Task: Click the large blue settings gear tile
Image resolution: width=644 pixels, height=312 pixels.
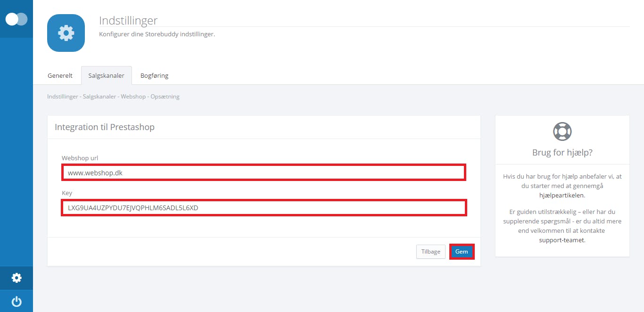Action: click(66, 33)
